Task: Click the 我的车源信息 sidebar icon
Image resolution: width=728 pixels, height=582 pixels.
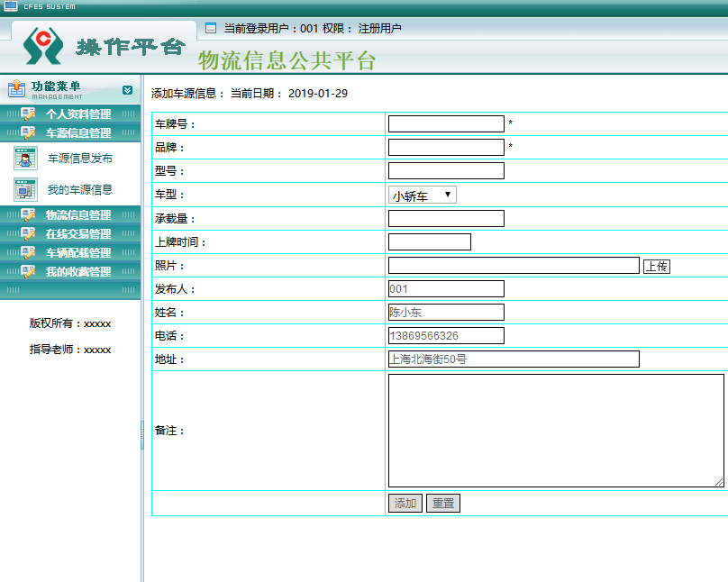Action: pyautogui.click(x=25, y=189)
